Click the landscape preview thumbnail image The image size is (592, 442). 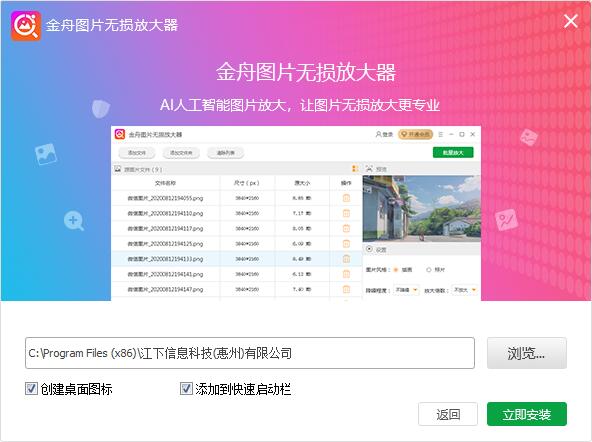click(x=421, y=209)
